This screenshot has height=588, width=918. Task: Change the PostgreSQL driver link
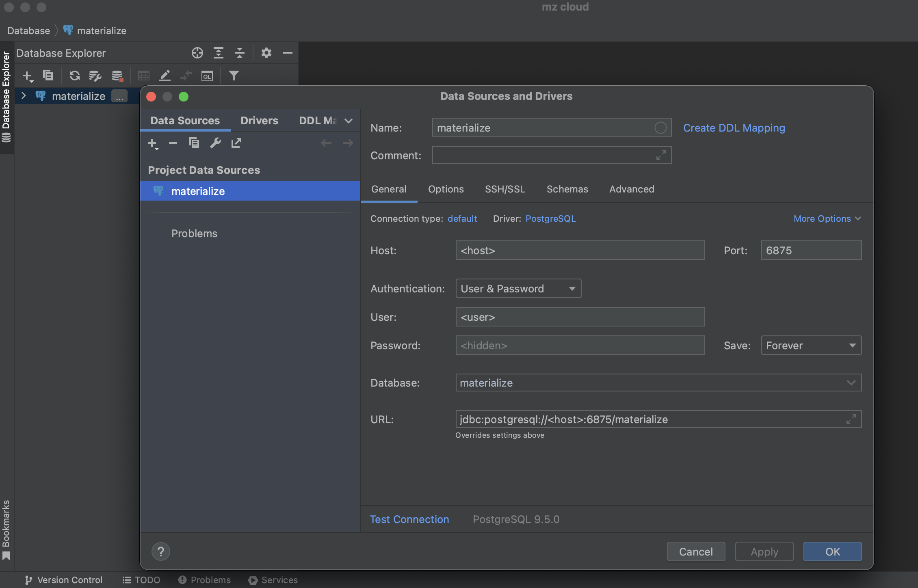551,218
